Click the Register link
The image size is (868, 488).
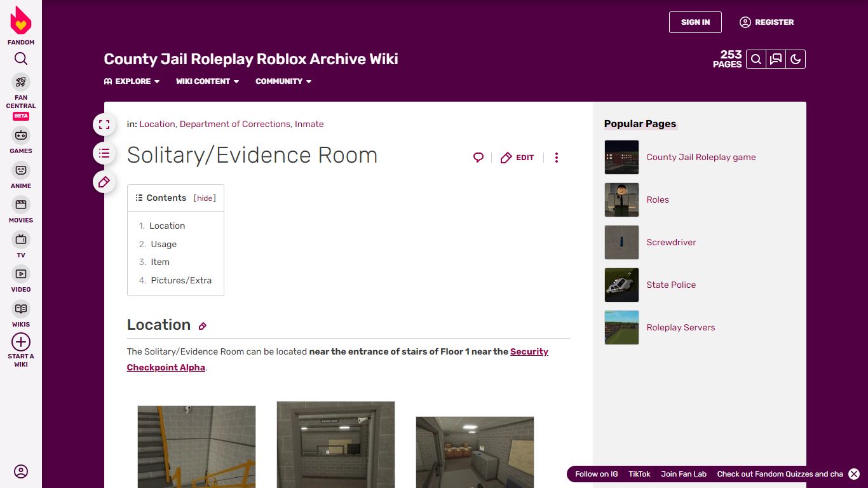click(x=767, y=22)
